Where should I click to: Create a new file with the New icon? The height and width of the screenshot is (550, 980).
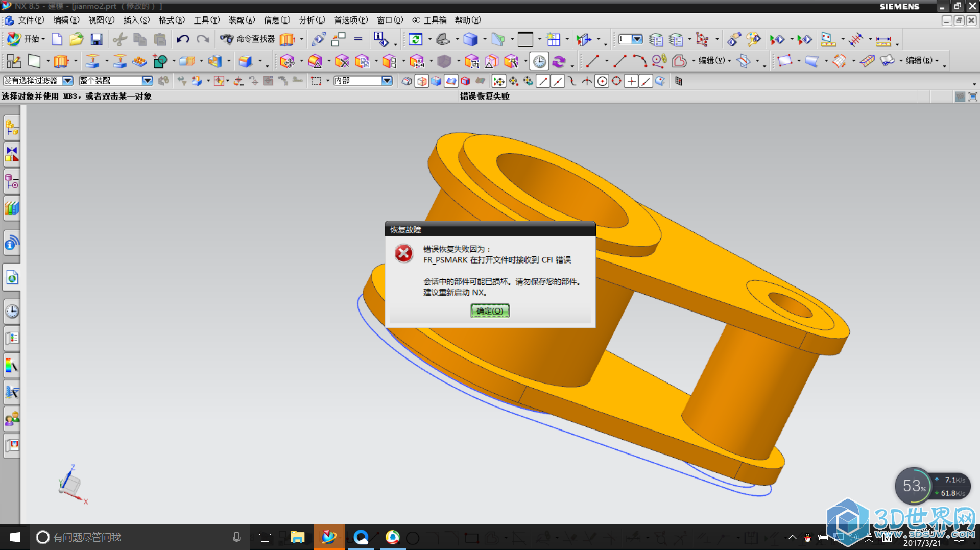click(57, 39)
